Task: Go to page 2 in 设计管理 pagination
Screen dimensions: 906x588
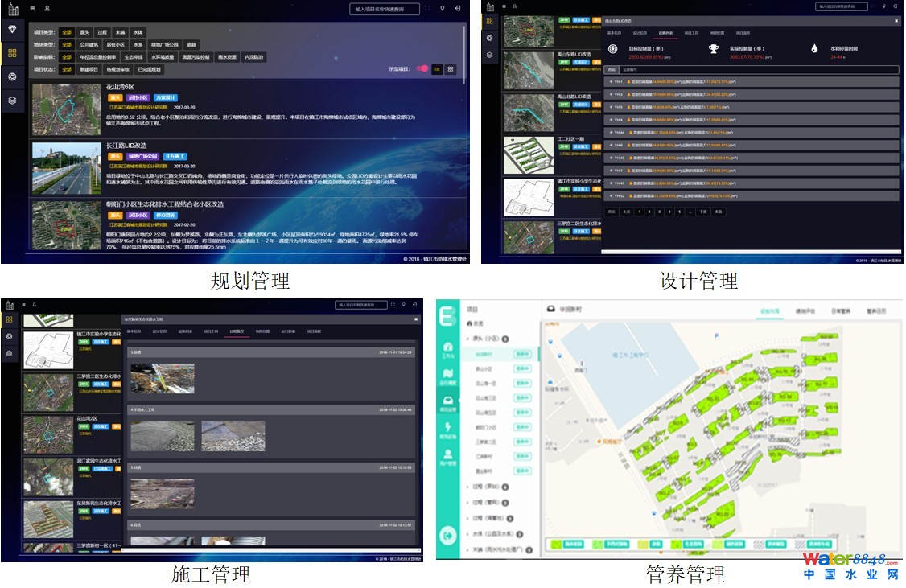Action: click(x=649, y=212)
